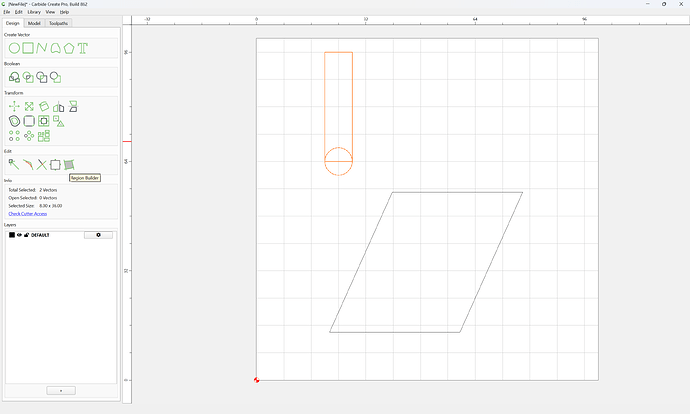Mirror selection horizontally
The image size is (690, 414).
coord(59,106)
